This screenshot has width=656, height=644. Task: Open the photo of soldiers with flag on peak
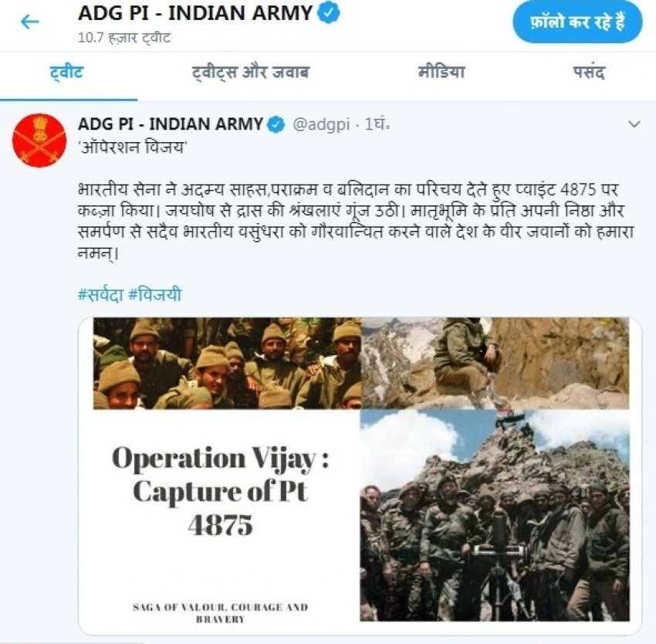click(x=495, y=516)
